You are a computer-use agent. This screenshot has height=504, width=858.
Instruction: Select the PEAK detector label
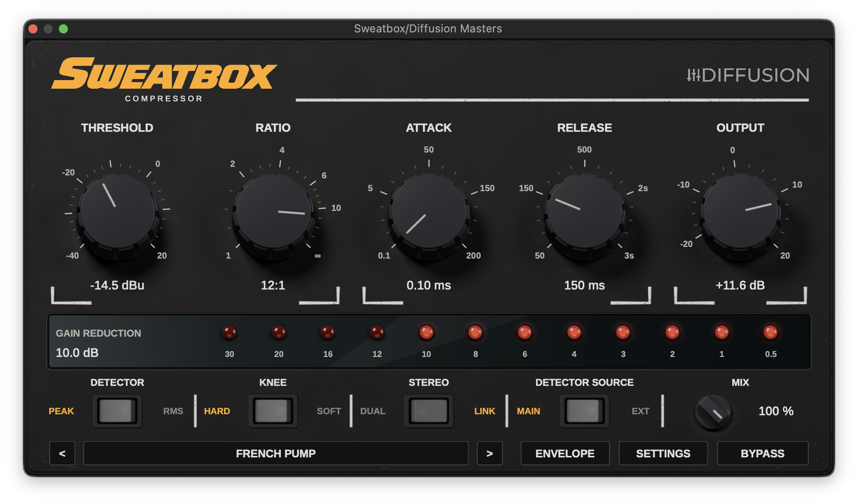click(61, 411)
